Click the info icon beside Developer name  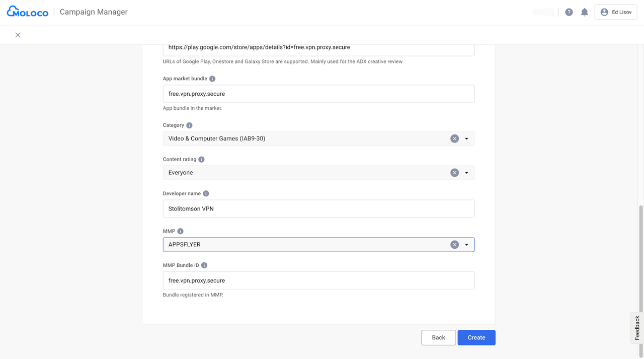coord(206,193)
